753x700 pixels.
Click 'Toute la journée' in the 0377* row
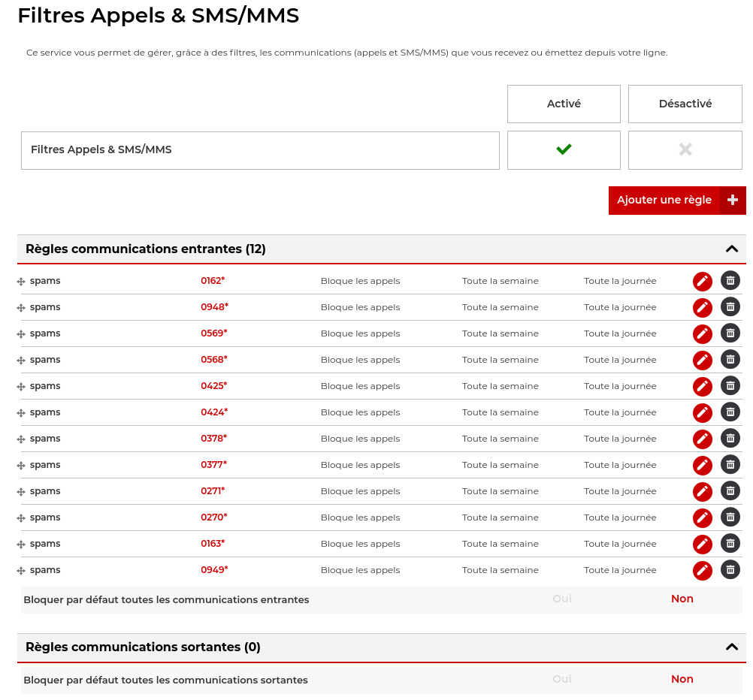pyautogui.click(x=620, y=465)
